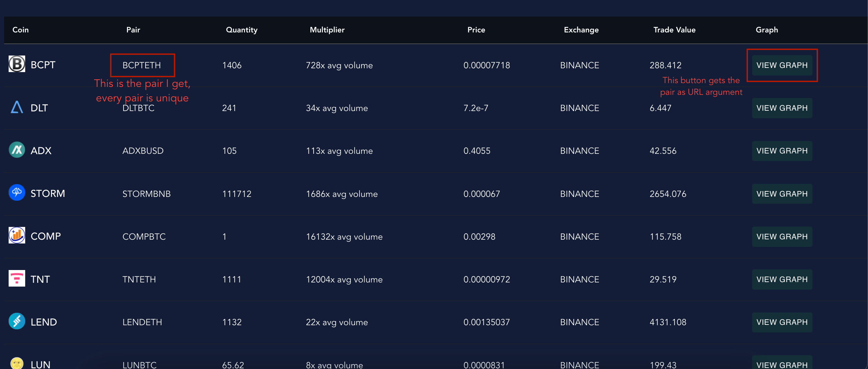Select the COMP coin logo icon
Image resolution: width=868 pixels, height=369 pixels.
(x=17, y=236)
